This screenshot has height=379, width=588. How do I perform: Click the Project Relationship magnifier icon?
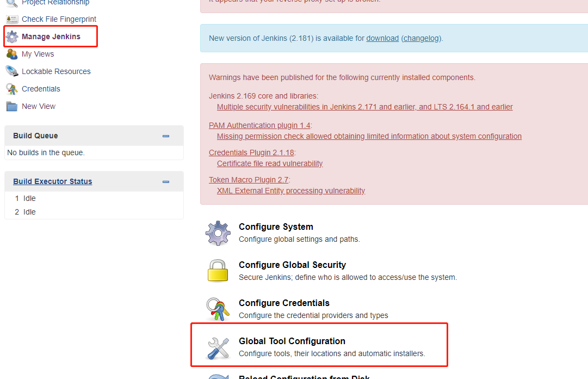[x=12, y=3]
